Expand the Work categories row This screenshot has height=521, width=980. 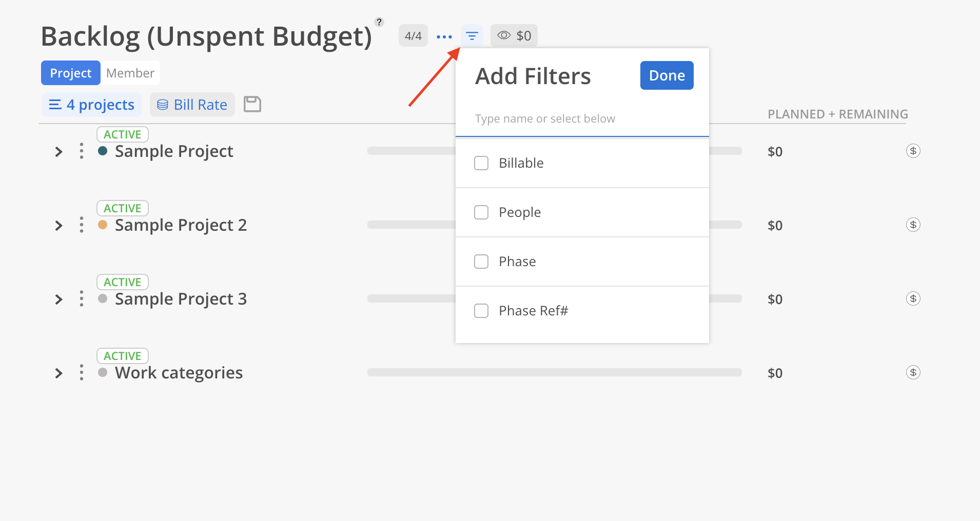[x=58, y=373]
